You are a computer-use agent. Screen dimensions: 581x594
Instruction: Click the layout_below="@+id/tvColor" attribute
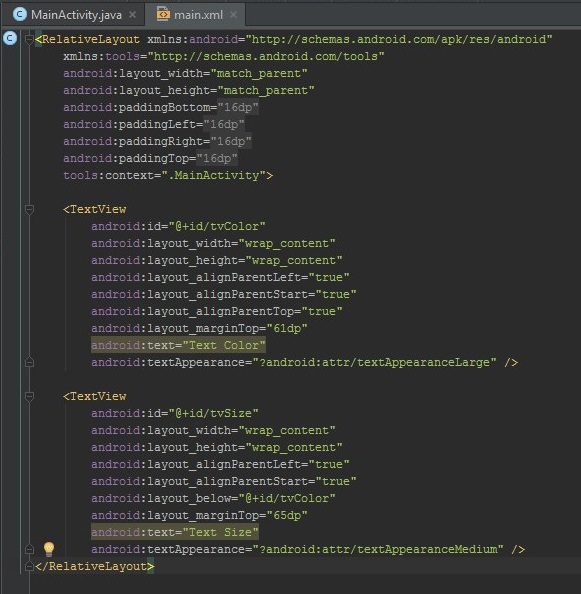pyautogui.click(x=213, y=498)
